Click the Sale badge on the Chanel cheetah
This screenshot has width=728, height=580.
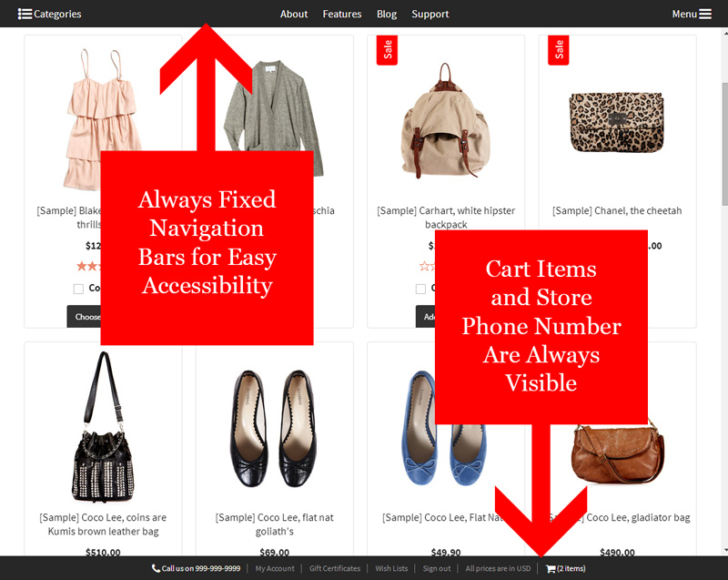point(559,50)
